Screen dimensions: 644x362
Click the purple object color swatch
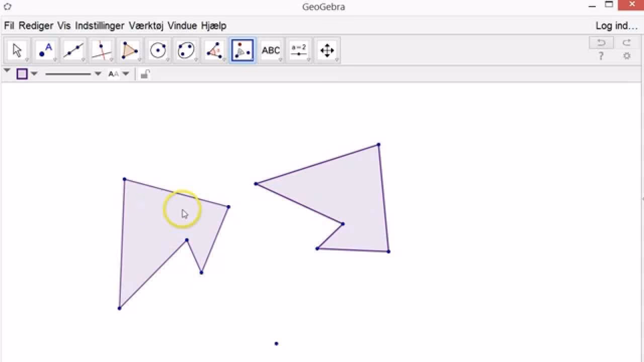pos(22,74)
